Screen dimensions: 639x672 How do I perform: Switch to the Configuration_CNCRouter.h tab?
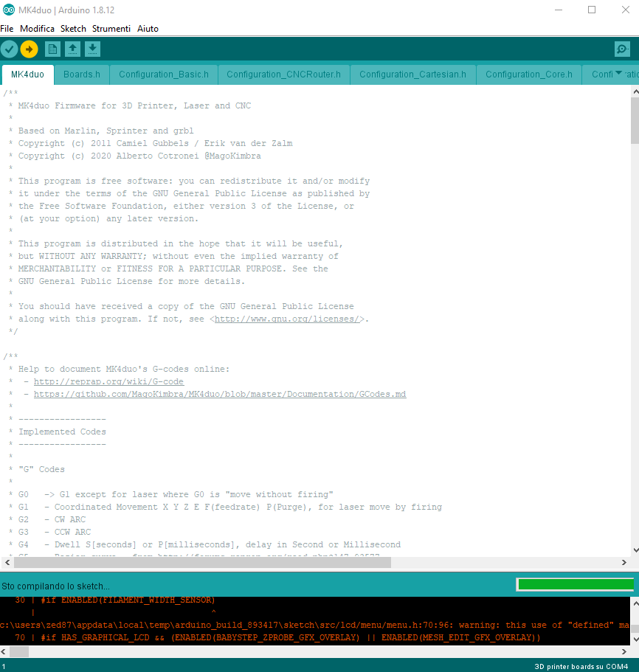(284, 75)
